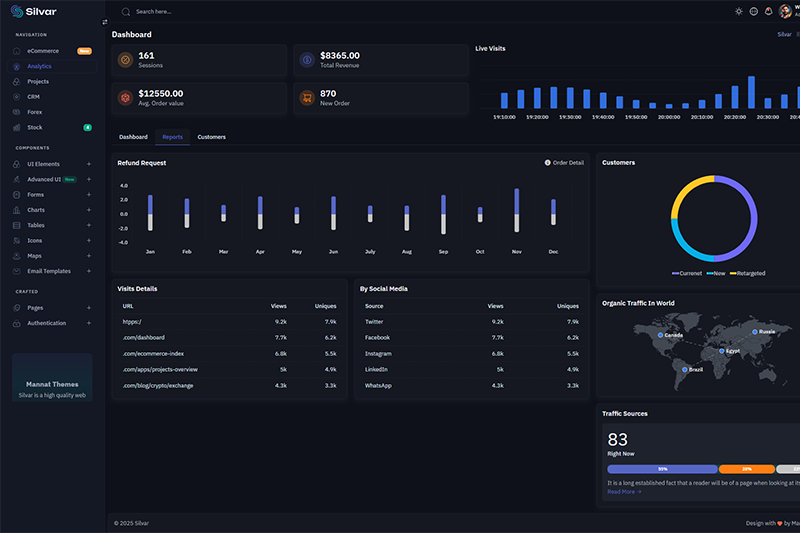Click the search input field
This screenshot has height=533, width=800.
pyautogui.click(x=200, y=11)
